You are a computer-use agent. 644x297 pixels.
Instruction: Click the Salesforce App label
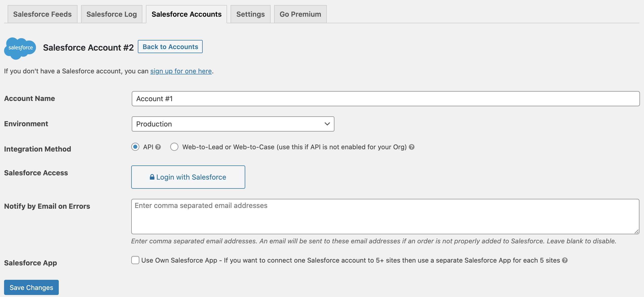(30, 263)
